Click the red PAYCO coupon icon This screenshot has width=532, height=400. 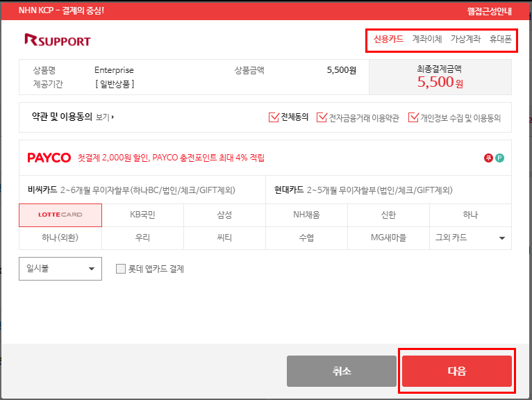tap(488, 158)
